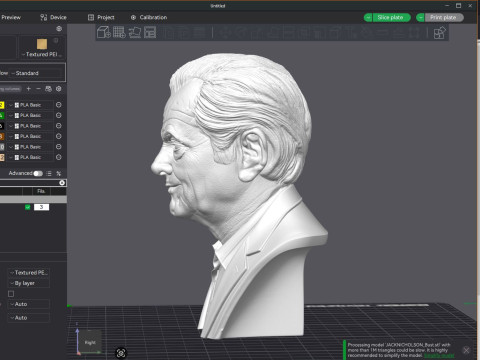Maximize the application window
480x360 pixels.
pyautogui.click(x=459, y=6)
